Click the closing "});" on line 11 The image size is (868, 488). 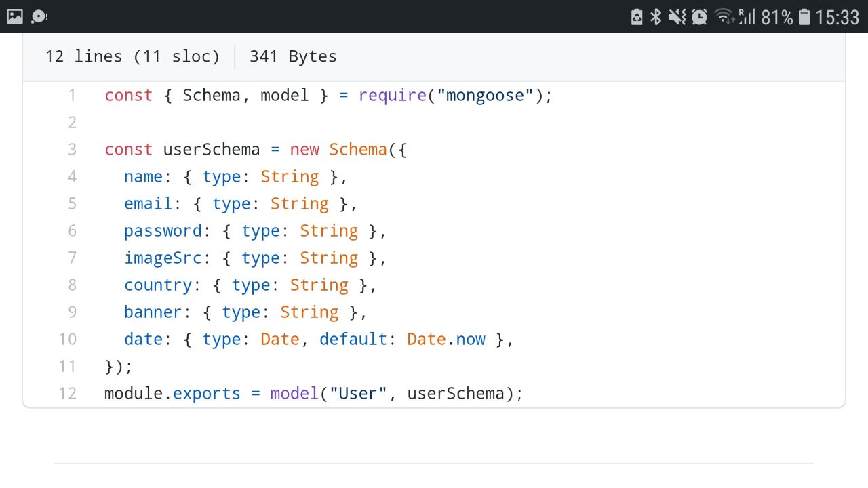119,367
